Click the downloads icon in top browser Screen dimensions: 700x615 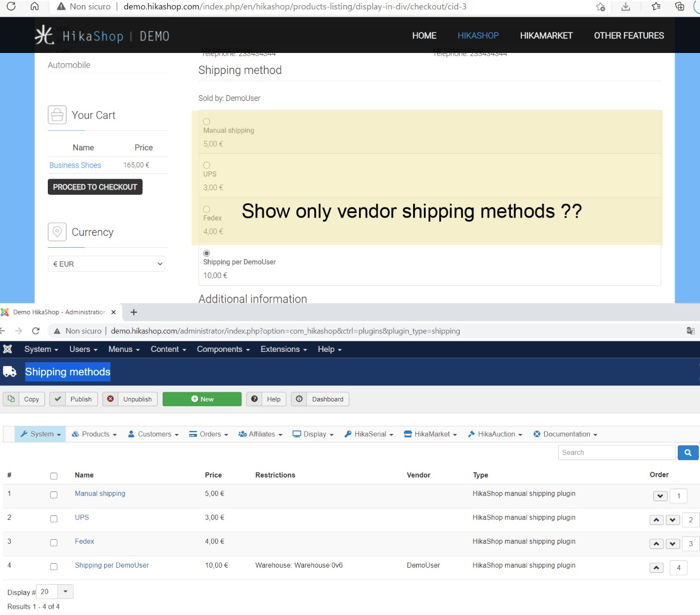pyautogui.click(x=625, y=7)
